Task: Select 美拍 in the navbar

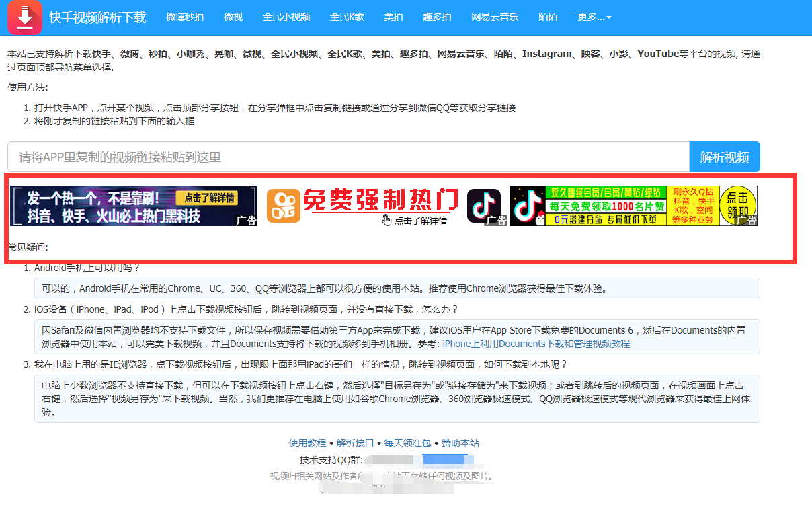Action: [x=393, y=17]
